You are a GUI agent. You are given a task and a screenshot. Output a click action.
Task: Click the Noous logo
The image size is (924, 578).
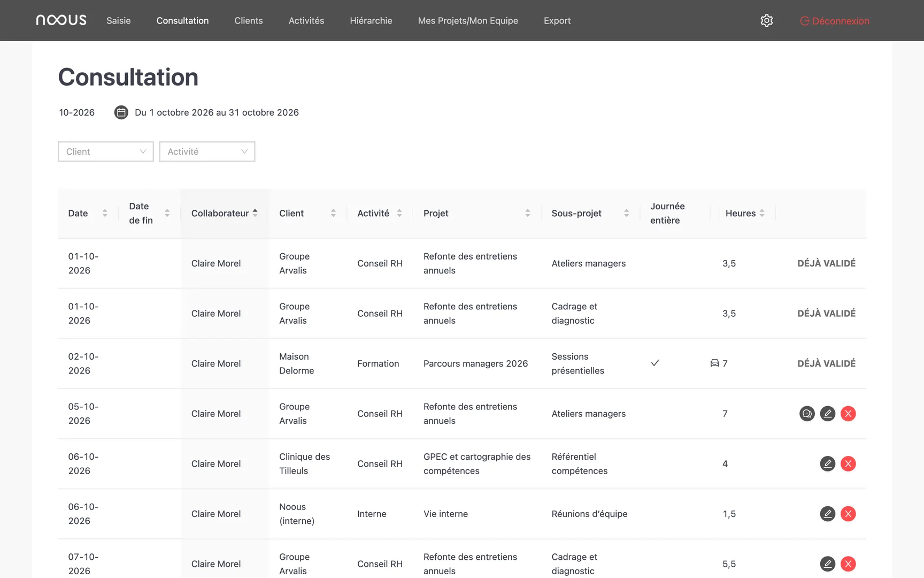(x=61, y=20)
